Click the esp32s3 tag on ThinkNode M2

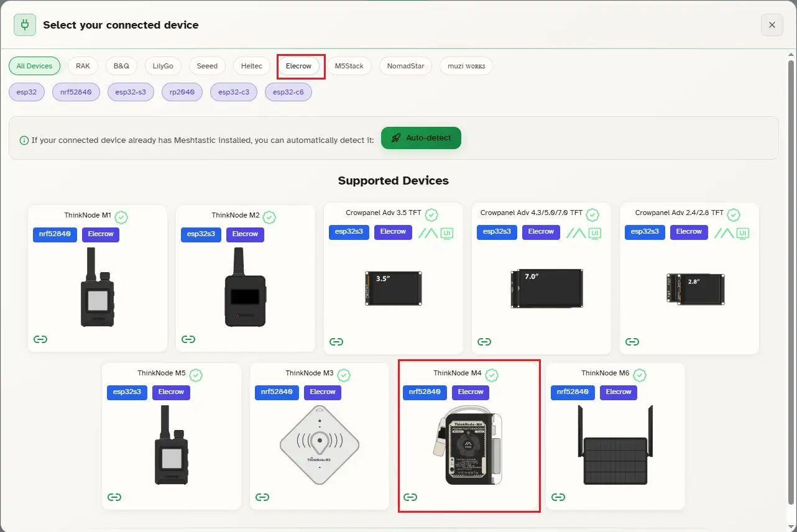[x=201, y=234]
